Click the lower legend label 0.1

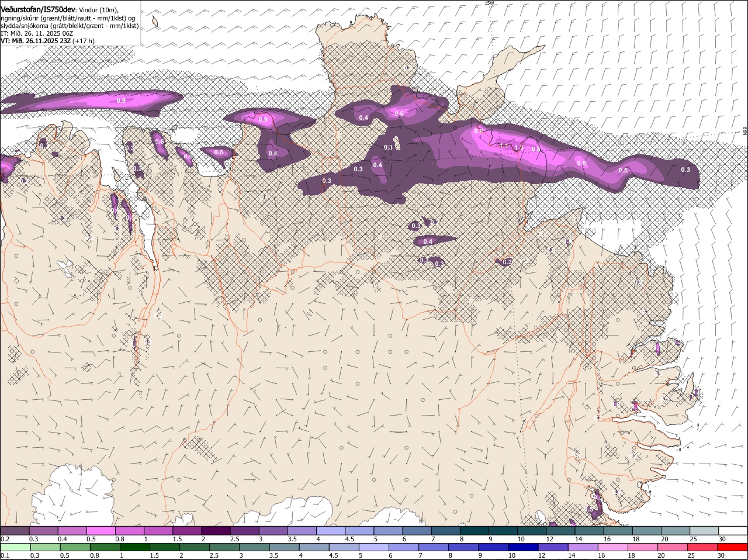(5, 555)
